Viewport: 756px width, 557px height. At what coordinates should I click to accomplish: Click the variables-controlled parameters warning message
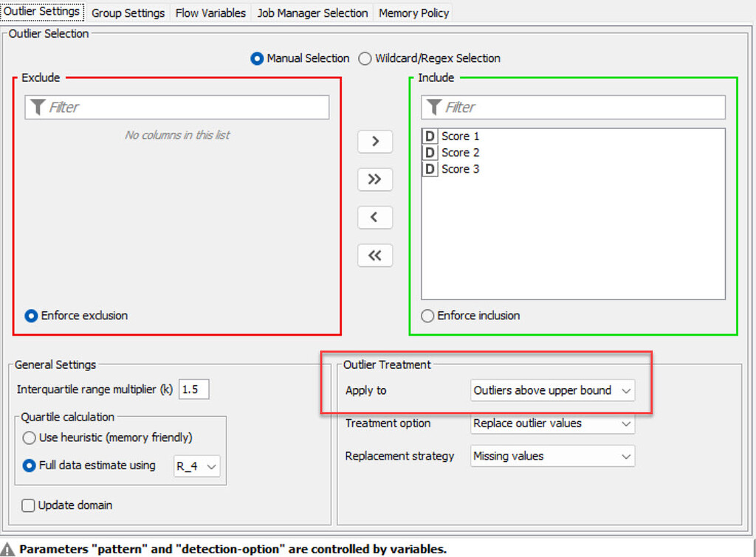click(233, 550)
